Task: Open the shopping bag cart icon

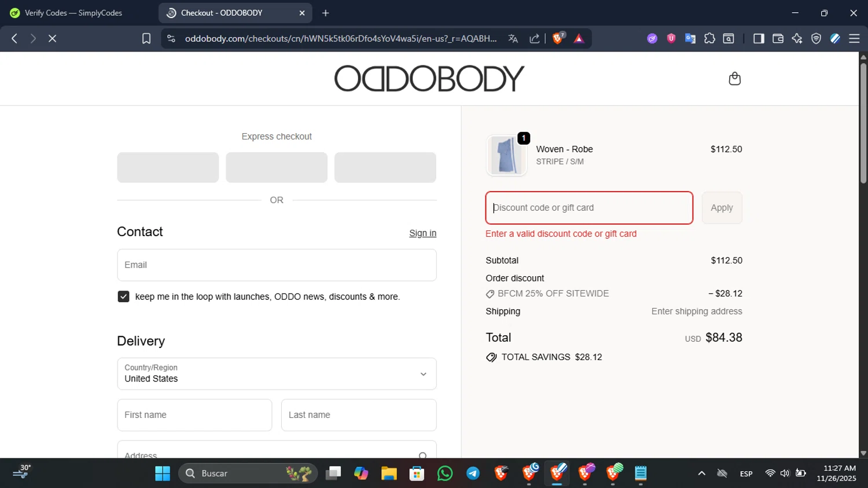Action: pyautogui.click(x=734, y=78)
